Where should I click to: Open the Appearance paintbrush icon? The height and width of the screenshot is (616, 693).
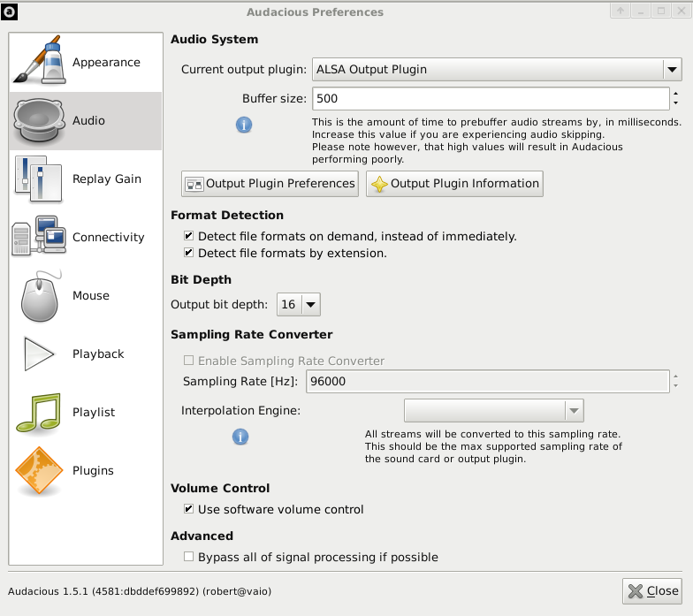pyautogui.click(x=39, y=60)
